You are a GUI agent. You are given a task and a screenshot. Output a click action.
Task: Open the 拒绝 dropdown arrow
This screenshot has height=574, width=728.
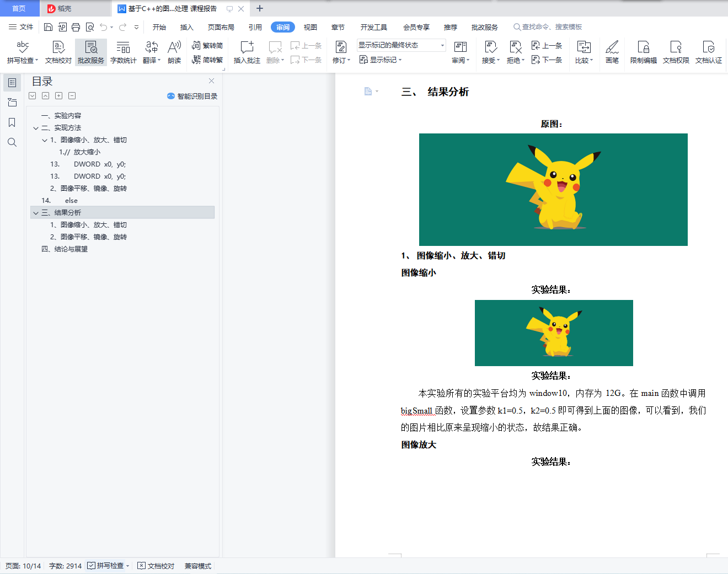click(x=523, y=61)
